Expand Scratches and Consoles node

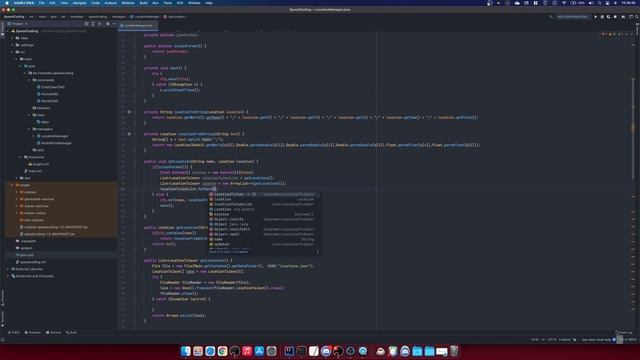[x=9, y=276]
